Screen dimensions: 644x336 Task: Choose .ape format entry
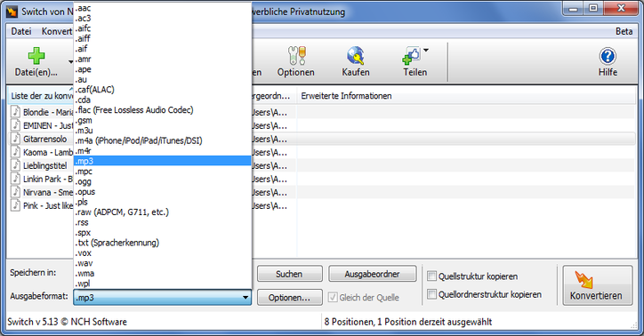pyautogui.click(x=162, y=69)
